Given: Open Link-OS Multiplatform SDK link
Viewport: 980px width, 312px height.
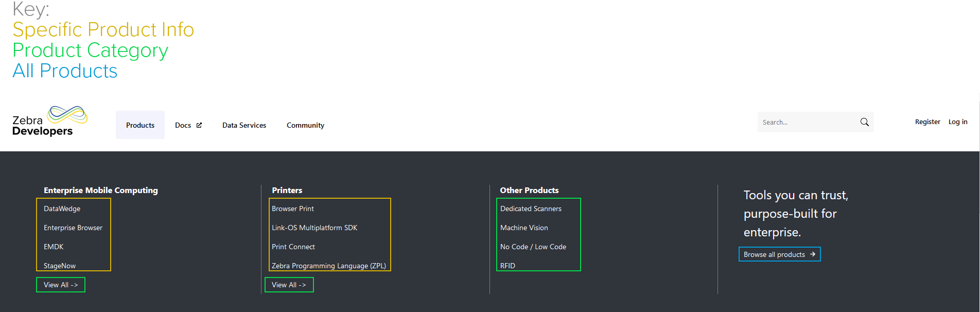Looking at the screenshot, I should (x=314, y=228).
